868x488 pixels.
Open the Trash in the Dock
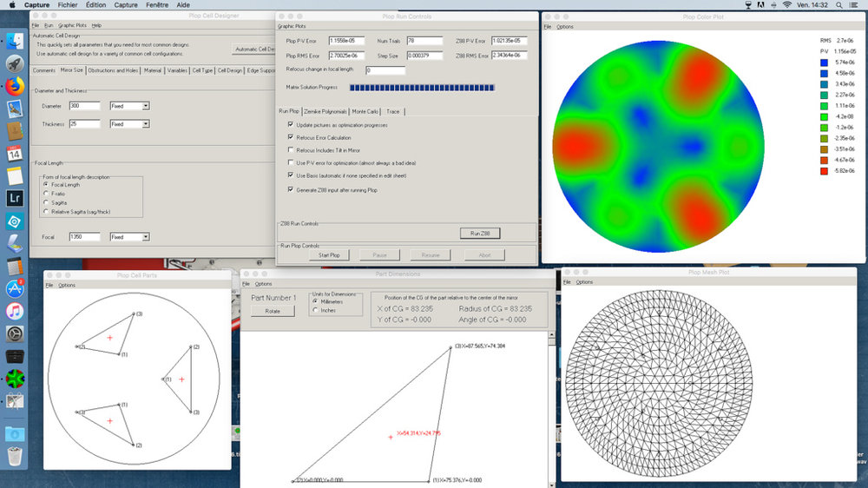(x=15, y=457)
